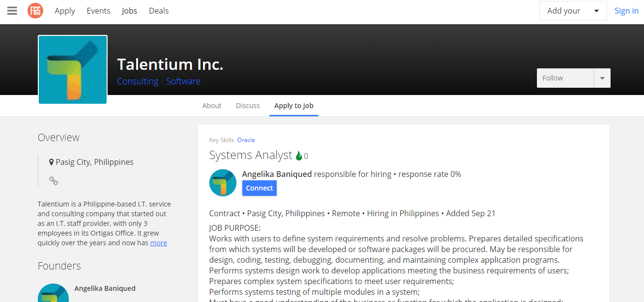Click the Founders heading
This screenshot has height=302, width=644.
[59, 266]
